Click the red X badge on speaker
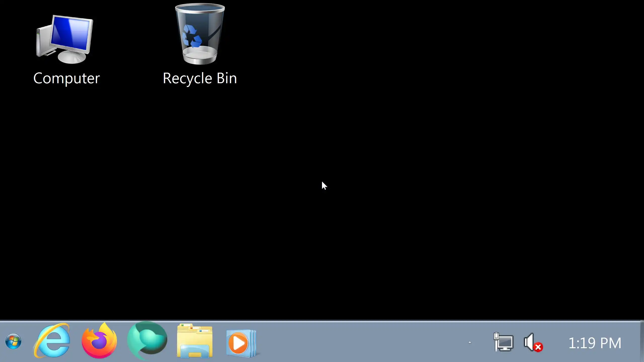The height and width of the screenshot is (362, 644). (x=538, y=348)
